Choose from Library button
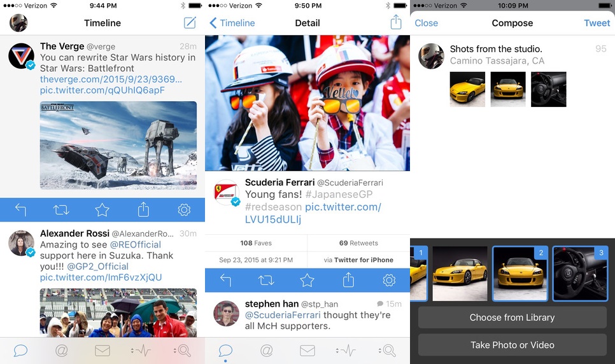The image size is (615, 364). [512, 318]
